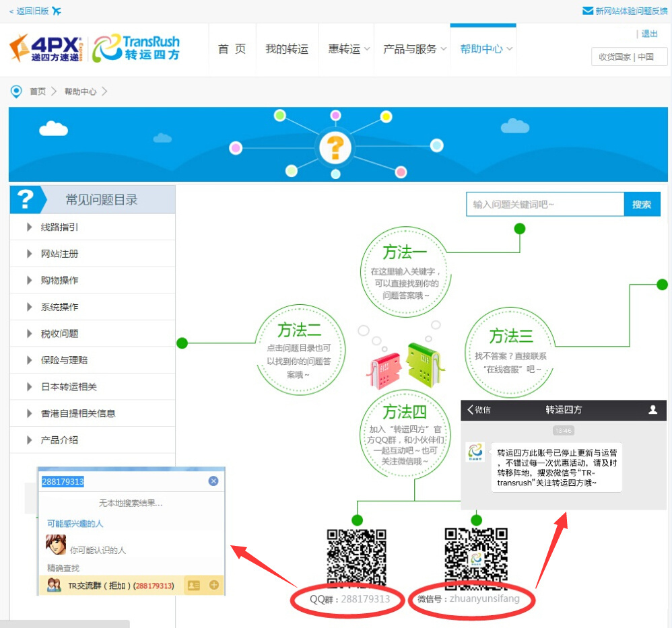Click the QQ group QR code

point(357,557)
